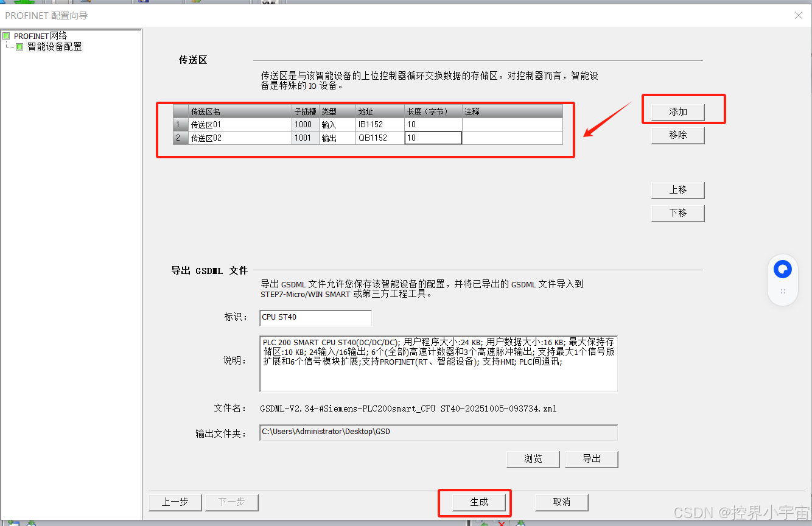
Task: Click the 导出 button to export GSDML
Action: click(x=591, y=459)
